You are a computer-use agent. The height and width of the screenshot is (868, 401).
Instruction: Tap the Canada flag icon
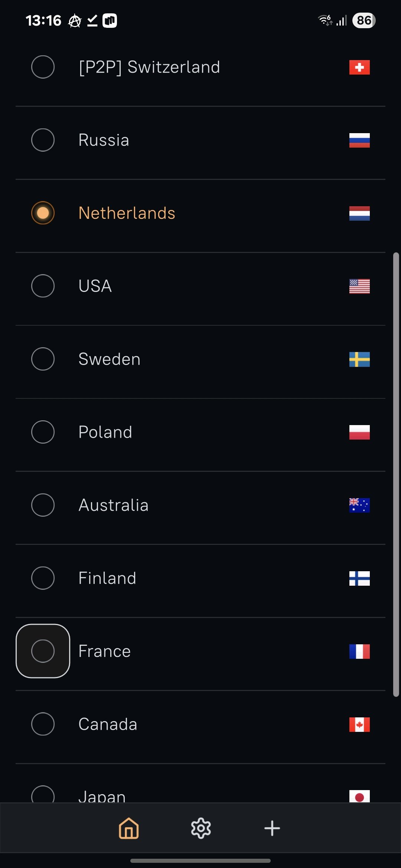click(359, 724)
